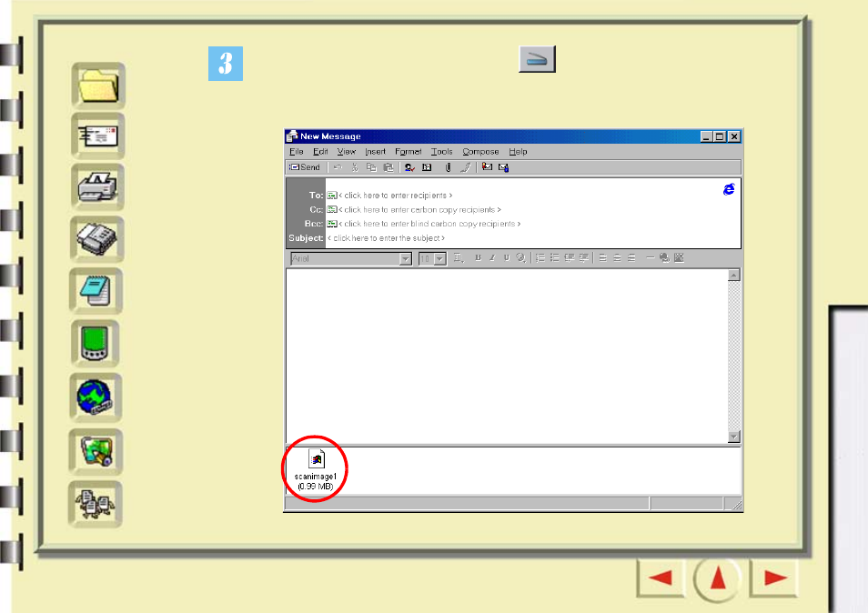Image resolution: width=868 pixels, height=613 pixels.
Task: Click the flatbed scanner button at top
Action: [x=537, y=59]
